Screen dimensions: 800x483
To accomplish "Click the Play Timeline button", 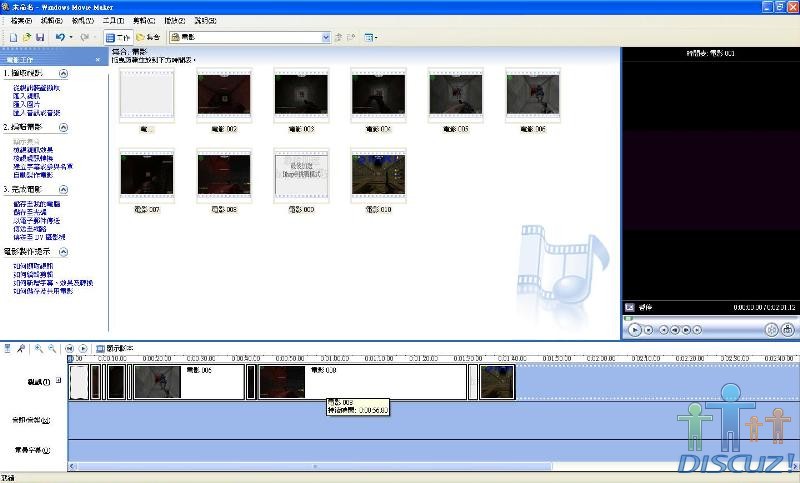I will pyautogui.click(x=83, y=348).
